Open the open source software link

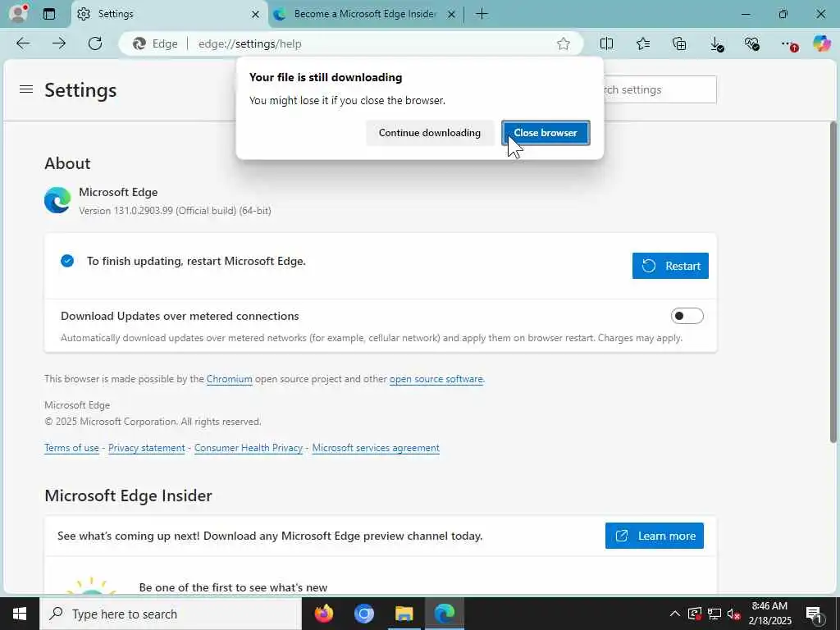[436, 379]
